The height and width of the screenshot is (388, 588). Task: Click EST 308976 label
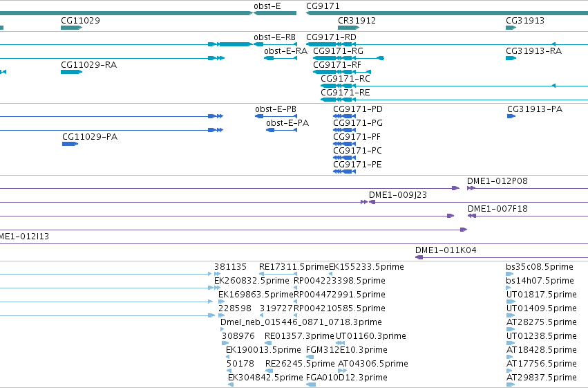pyautogui.click(x=238, y=336)
